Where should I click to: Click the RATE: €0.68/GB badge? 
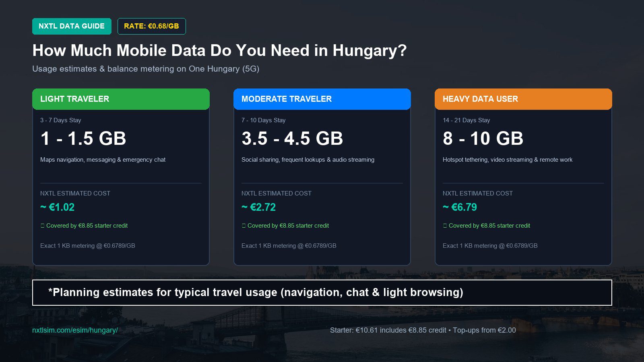point(151,26)
